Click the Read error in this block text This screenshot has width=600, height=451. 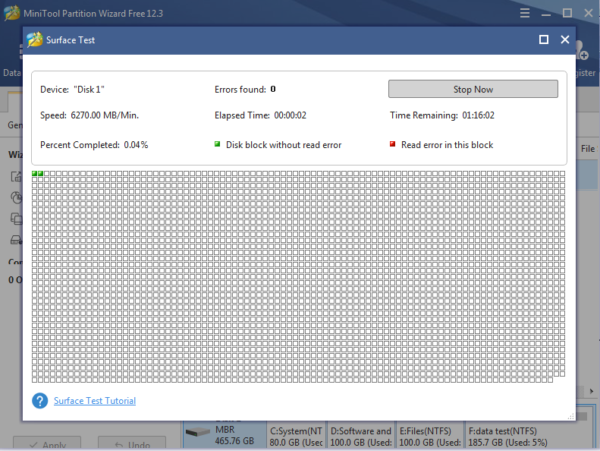pos(447,145)
